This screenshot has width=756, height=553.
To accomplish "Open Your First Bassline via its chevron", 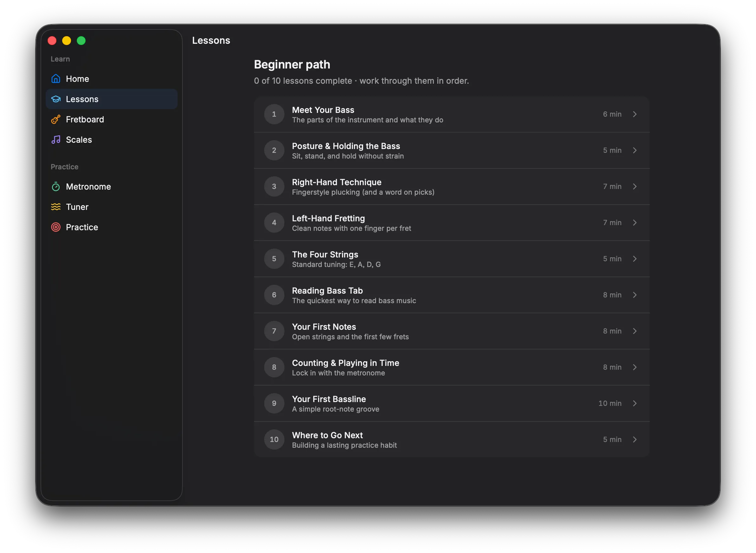I will (x=635, y=403).
